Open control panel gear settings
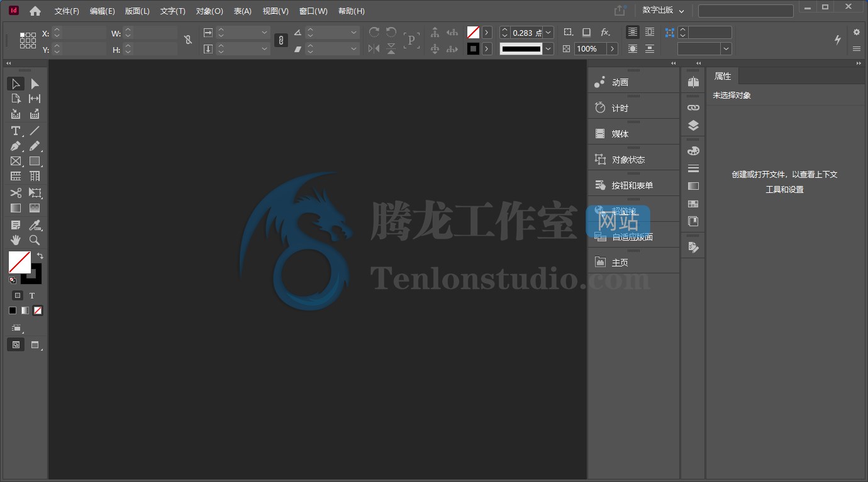 point(856,32)
